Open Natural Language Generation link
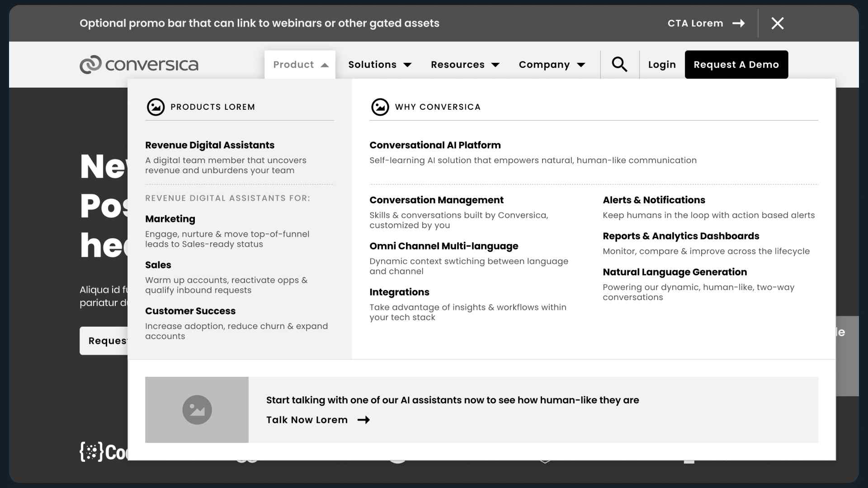This screenshot has height=488, width=868. (x=675, y=272)
